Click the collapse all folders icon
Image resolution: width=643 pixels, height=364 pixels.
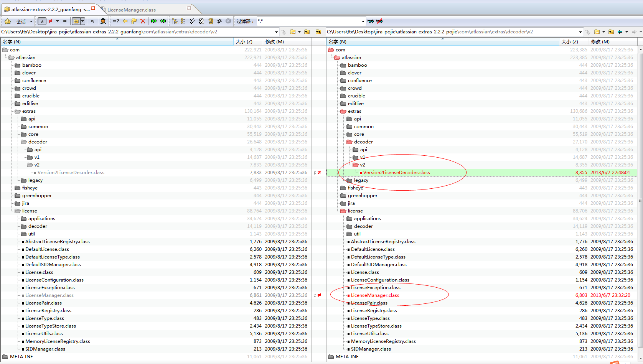coord(183,21)
